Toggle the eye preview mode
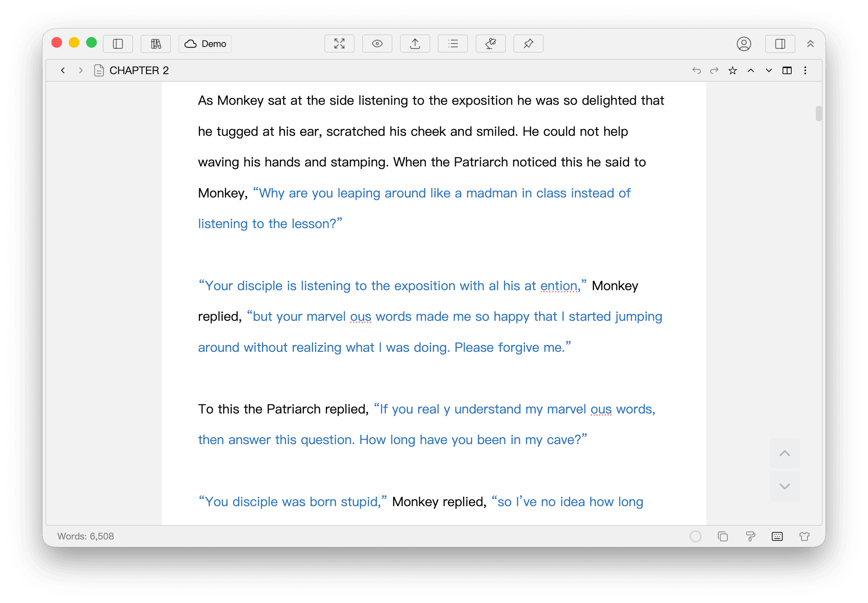 (377, 44)
